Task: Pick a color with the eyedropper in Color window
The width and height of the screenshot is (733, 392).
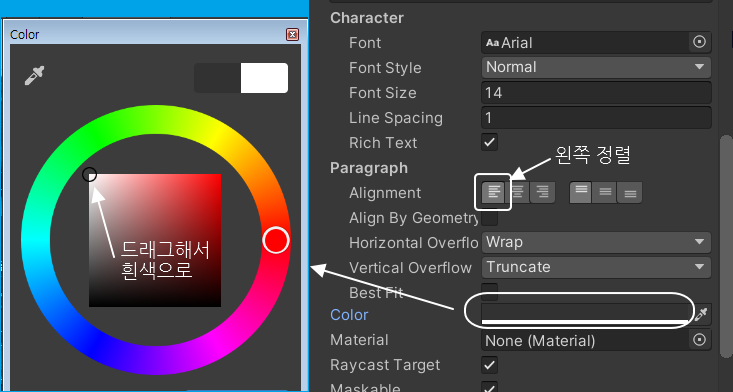Action: tap(35, 75)
